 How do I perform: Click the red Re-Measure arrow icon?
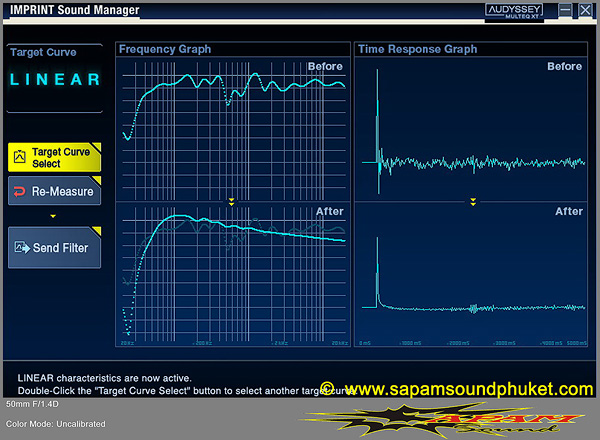[x=19, y=191]
